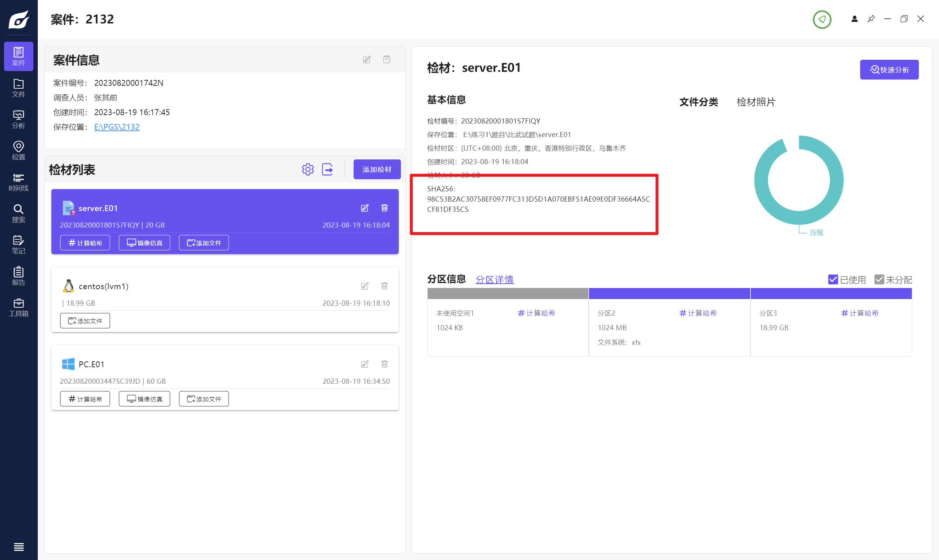Image resolution: width=939 pixels, height=560 pixels.
Task: Click the green circular status icon
Action: click(822, 19)
